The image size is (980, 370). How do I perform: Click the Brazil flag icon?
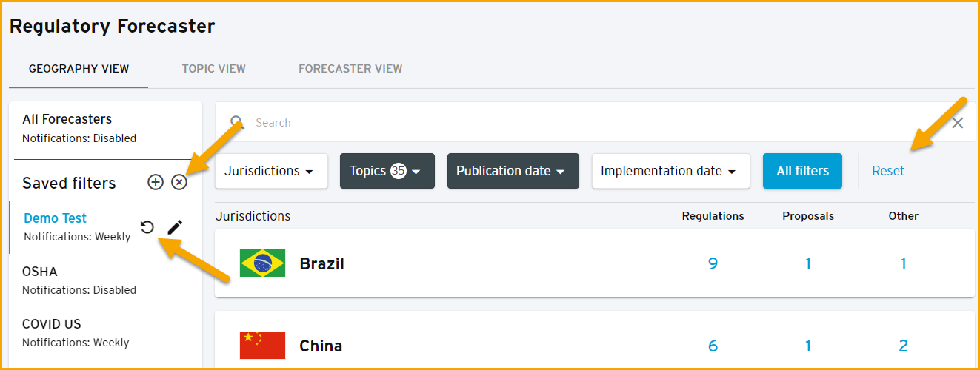pos(262,263)
